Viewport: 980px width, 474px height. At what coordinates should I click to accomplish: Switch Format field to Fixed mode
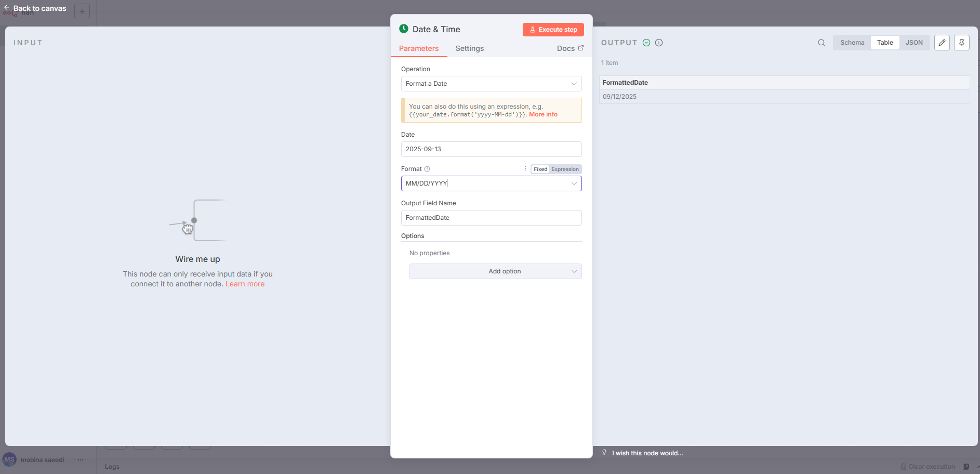(x=540, y=169)
